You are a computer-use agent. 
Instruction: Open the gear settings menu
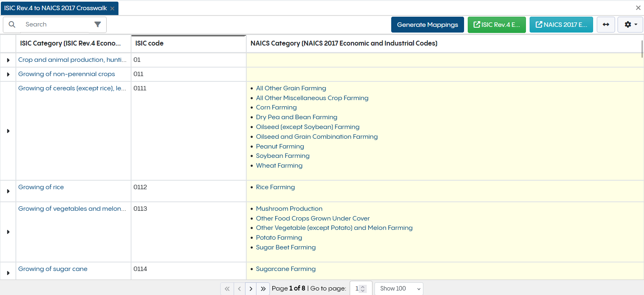(x=631, y=24)
